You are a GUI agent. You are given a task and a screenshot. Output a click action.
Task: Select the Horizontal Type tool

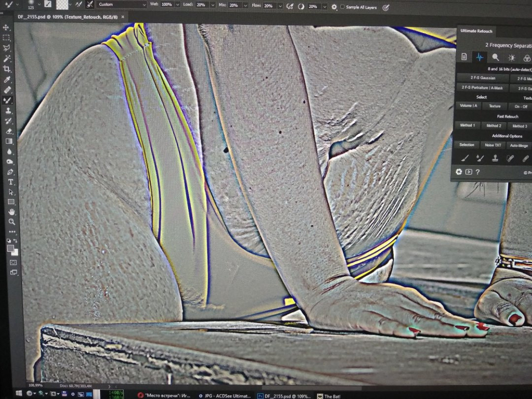coord(11,182)
